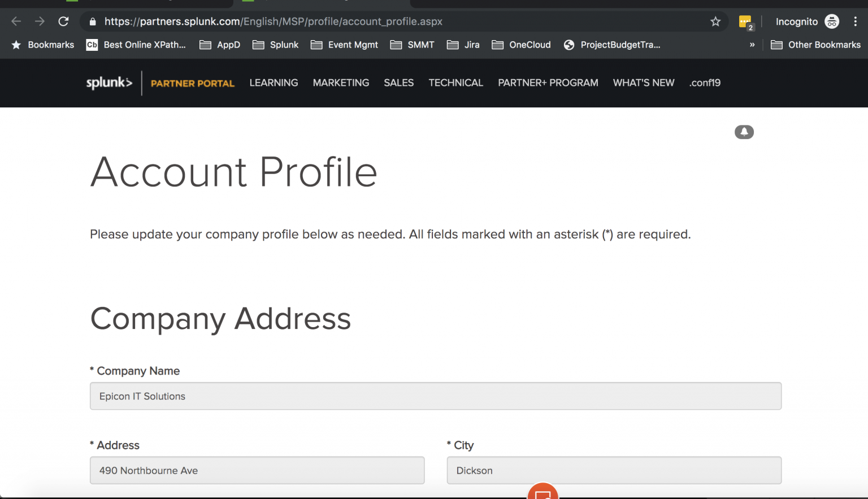Select the MARKETING nav item

(341, 83)
